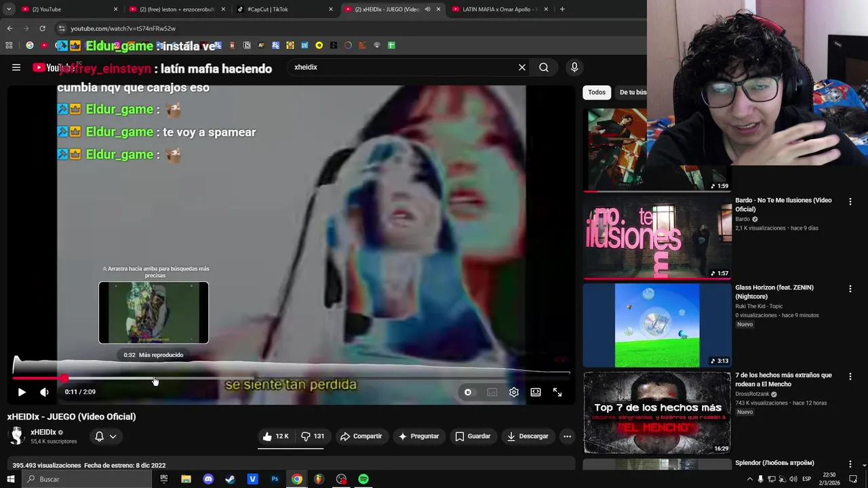
Task: Open Discord from the taskbar
Action: point(208,479)
